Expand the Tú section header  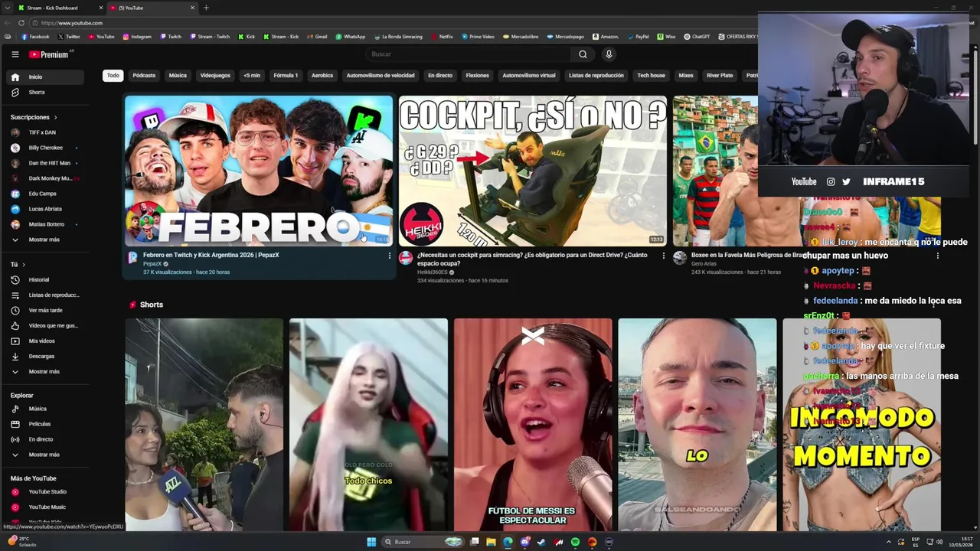click(18, 264)
